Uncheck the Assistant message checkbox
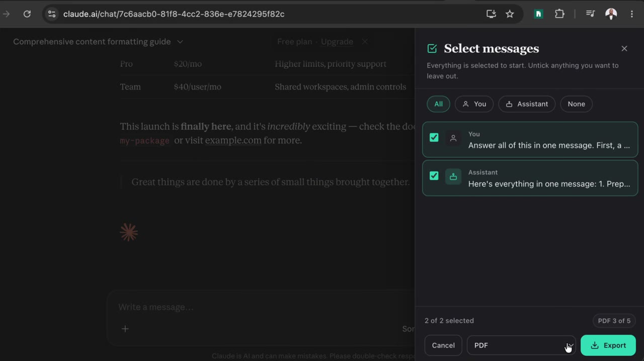This screenshot has width=644, height=361. click(434, 175)
